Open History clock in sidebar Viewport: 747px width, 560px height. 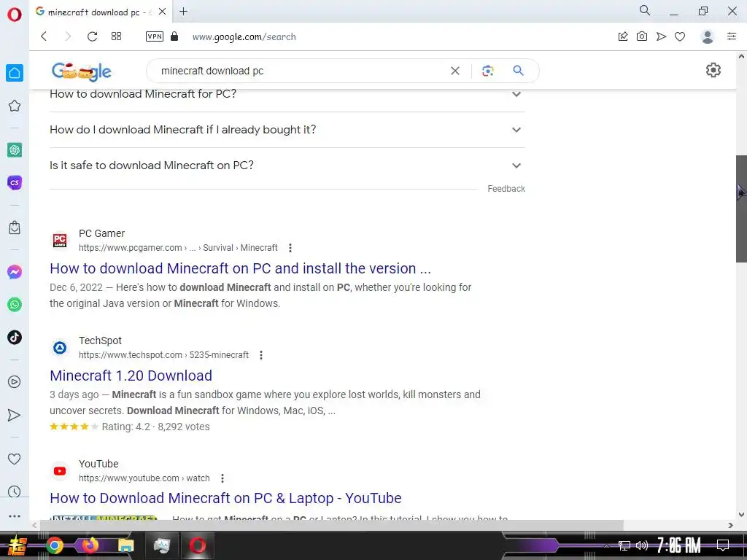click(15, 491)
